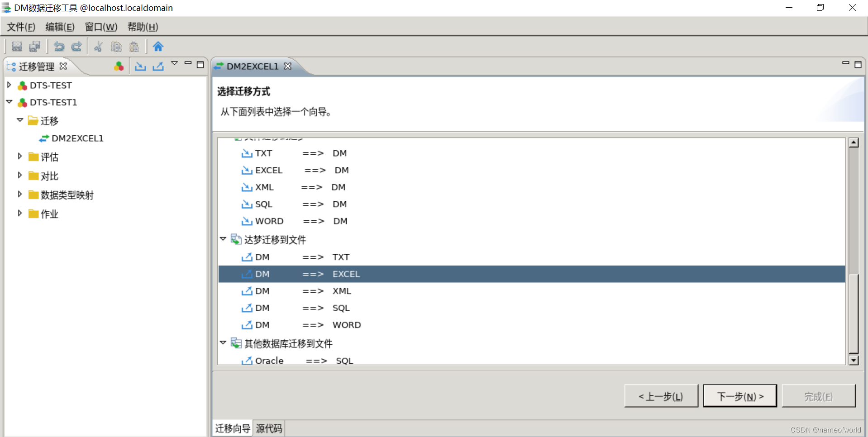Image resolution: width=868 pixels, height=437 pixels.
Task: Click wizard list scrollbar up arrow
Action: [x=854, y=142]
